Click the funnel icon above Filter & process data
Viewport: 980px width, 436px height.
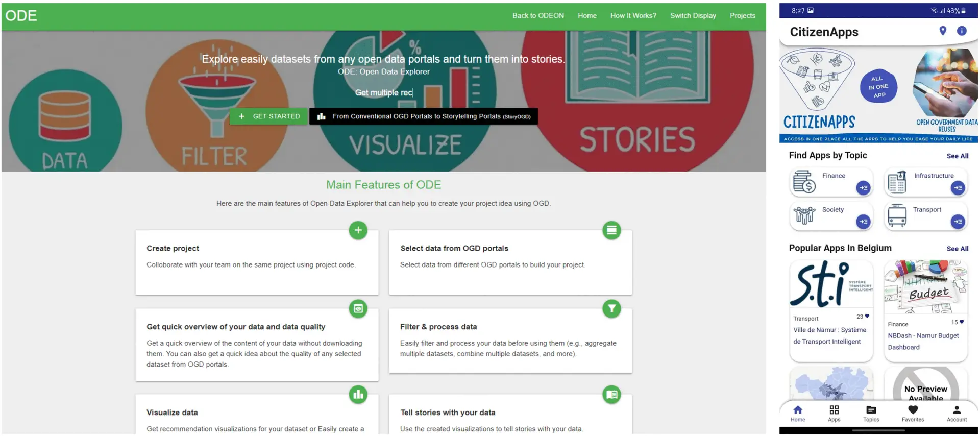tap(611, 309)
